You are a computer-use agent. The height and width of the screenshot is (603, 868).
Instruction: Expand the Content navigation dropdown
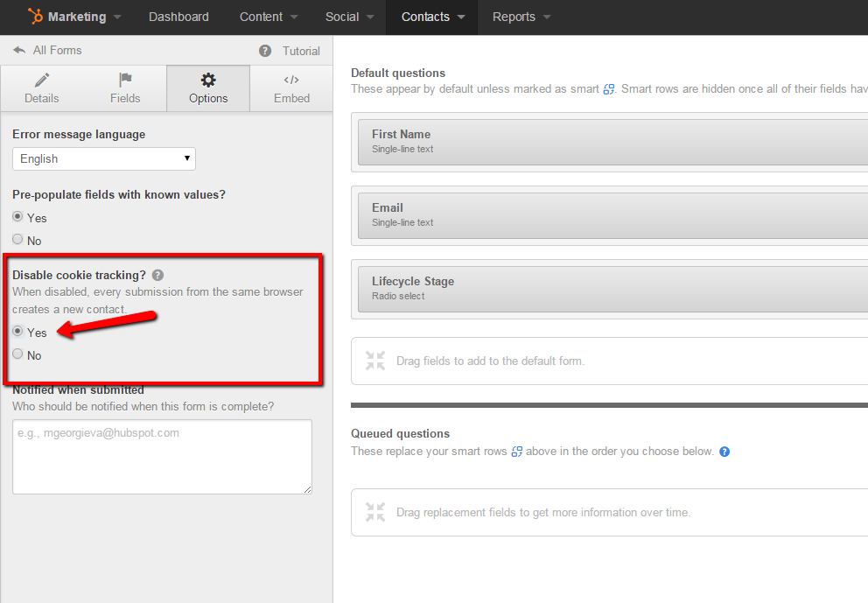(268, 16)
